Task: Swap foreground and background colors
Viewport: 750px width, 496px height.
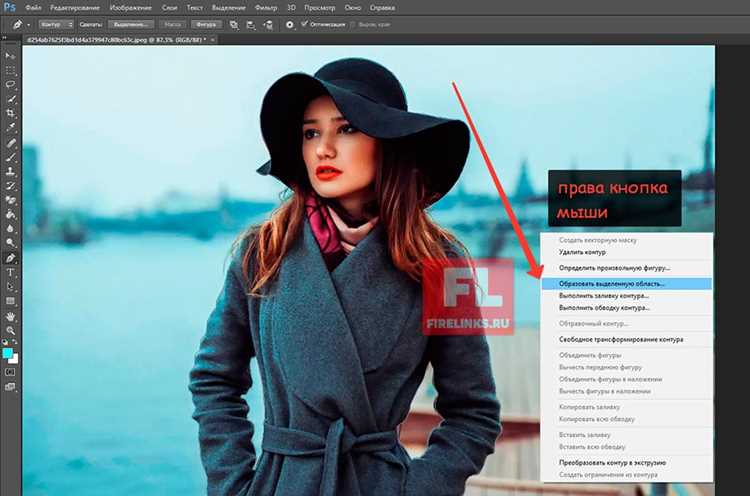Action: (15, 342)
